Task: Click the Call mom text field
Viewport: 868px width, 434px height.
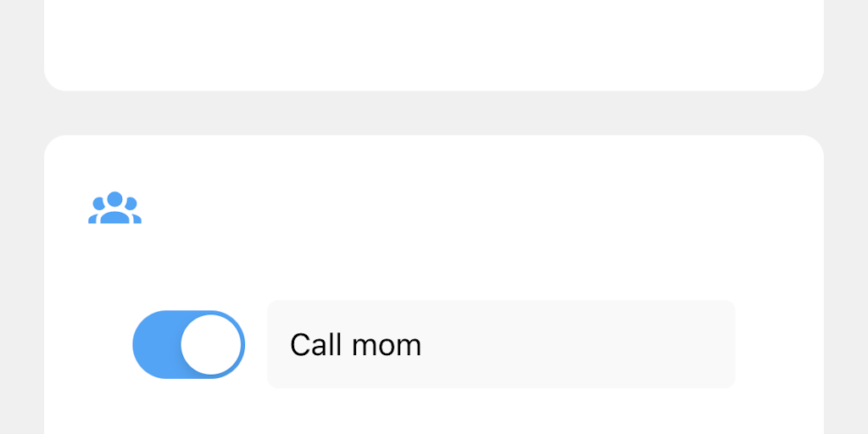Action: coord(500,344)
